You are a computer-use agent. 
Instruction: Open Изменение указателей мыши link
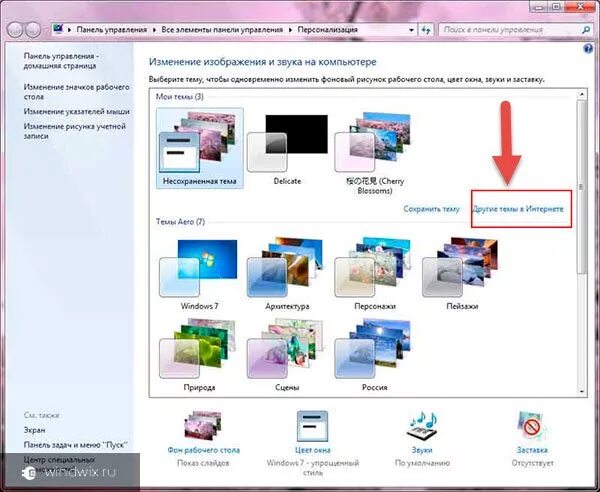[77, 111]
